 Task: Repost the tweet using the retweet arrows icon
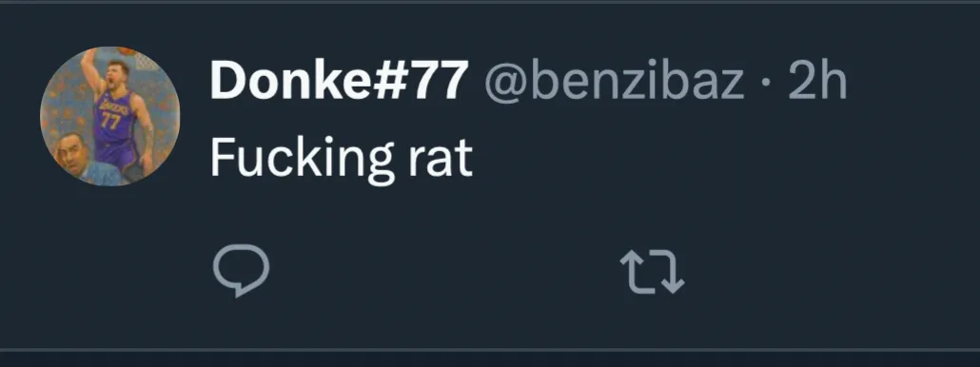click(x=652, y=272)
